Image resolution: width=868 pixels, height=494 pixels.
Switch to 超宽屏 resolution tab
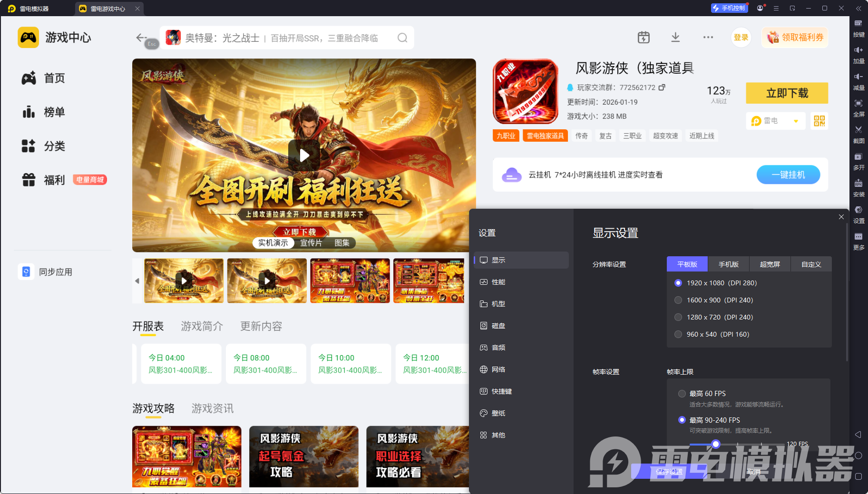(x=770, y=264)
